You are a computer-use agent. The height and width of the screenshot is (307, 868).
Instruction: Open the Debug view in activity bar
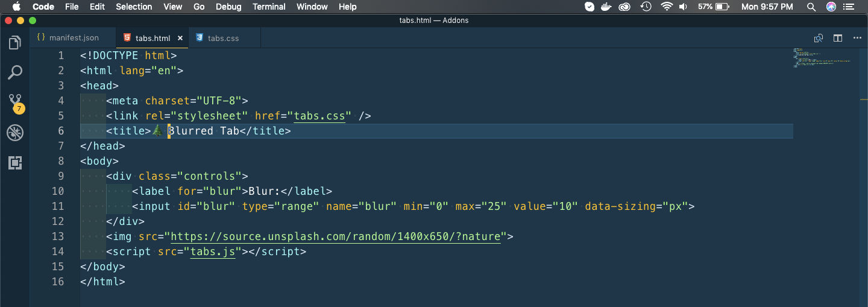[x=14, y=133]
